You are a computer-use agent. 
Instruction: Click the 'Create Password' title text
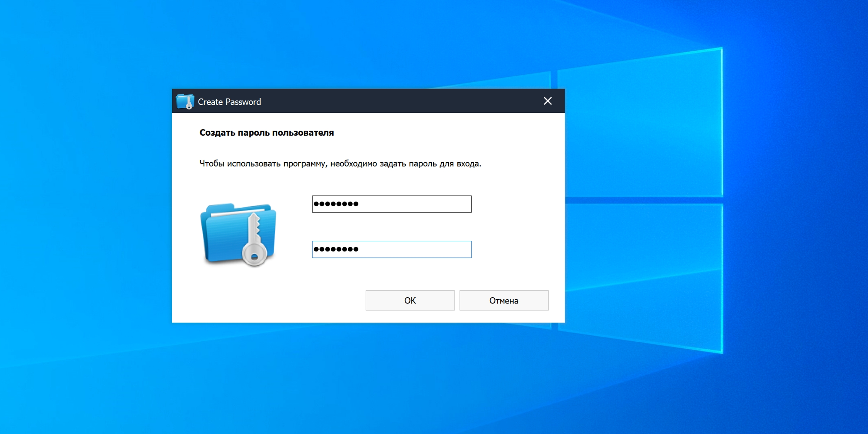tap(229, 102)
